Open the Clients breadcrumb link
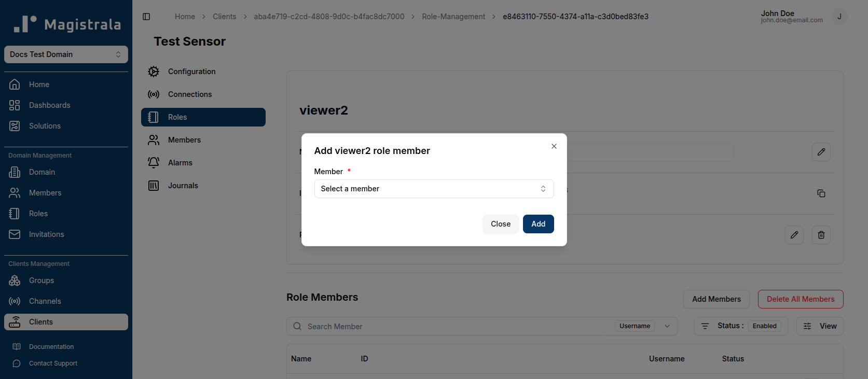 (224, 17)
